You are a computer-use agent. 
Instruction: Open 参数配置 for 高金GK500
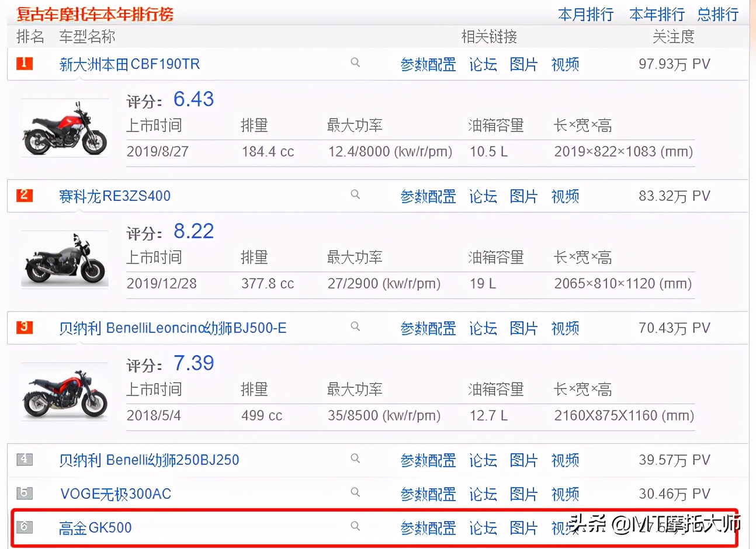428,527
